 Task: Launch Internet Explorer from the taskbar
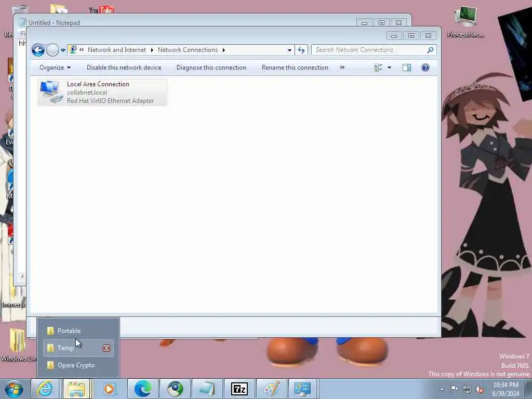click(x=45, y=389)
